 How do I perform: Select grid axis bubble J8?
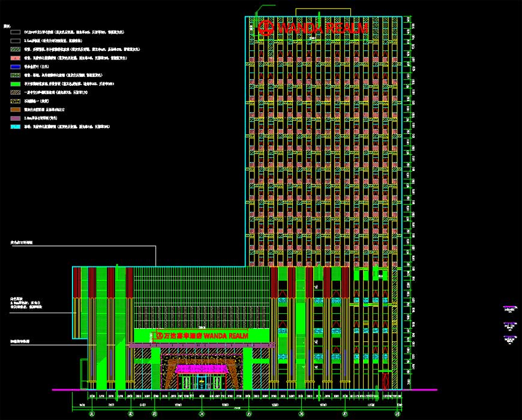(397, 414)
